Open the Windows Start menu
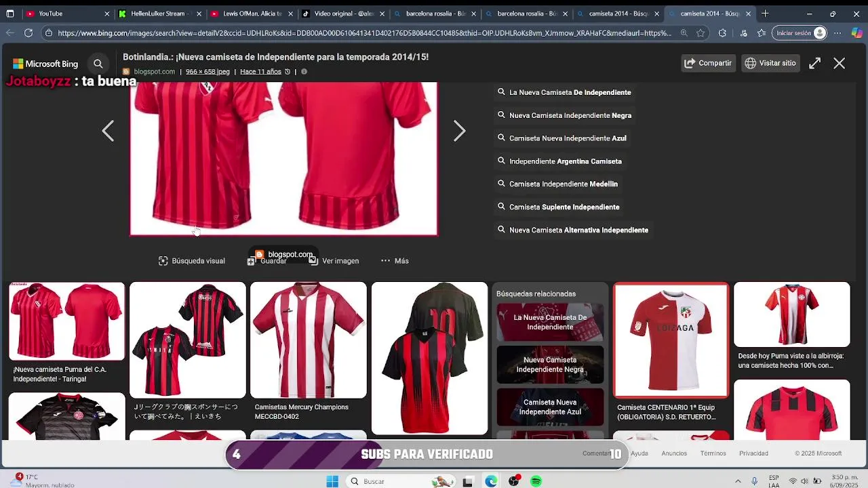The width and height of the screenshot is (868, 488). (x=332, y=481)
